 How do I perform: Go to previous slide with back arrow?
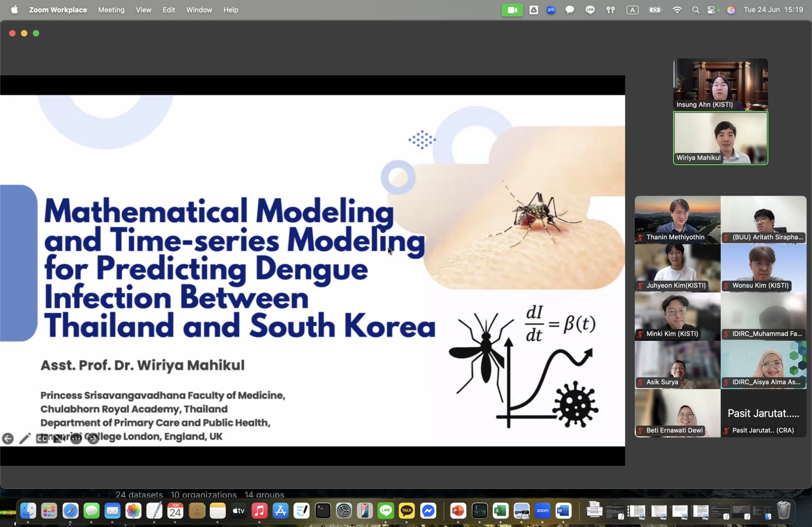(x=8, y=439)
